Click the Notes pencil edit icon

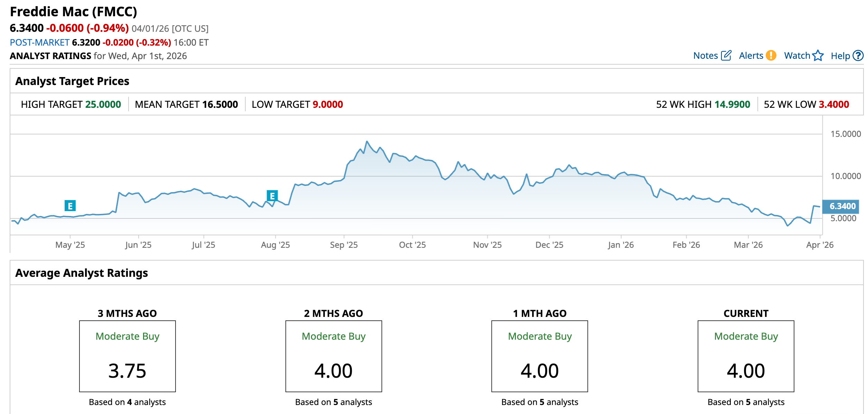(x=726, y=55)
